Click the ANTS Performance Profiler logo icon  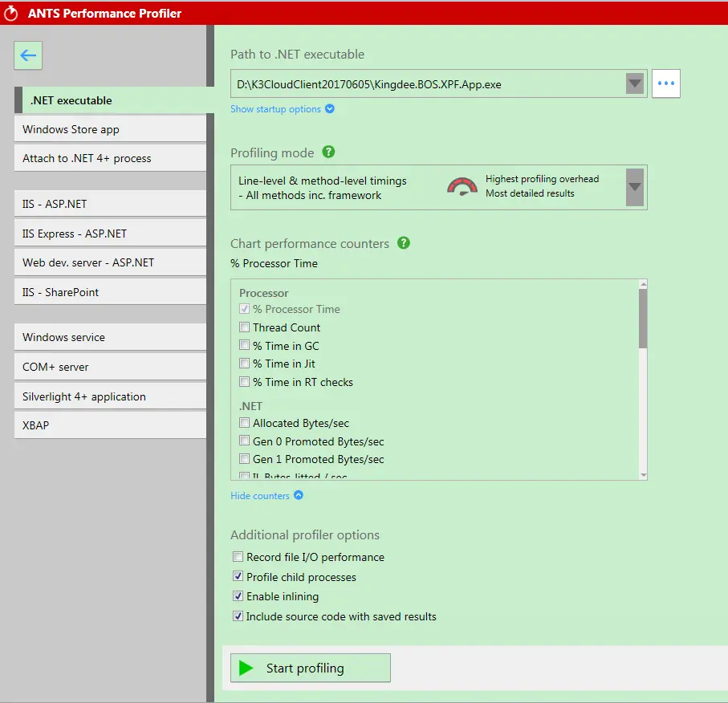pyautogui.click(x=10, y=12)
